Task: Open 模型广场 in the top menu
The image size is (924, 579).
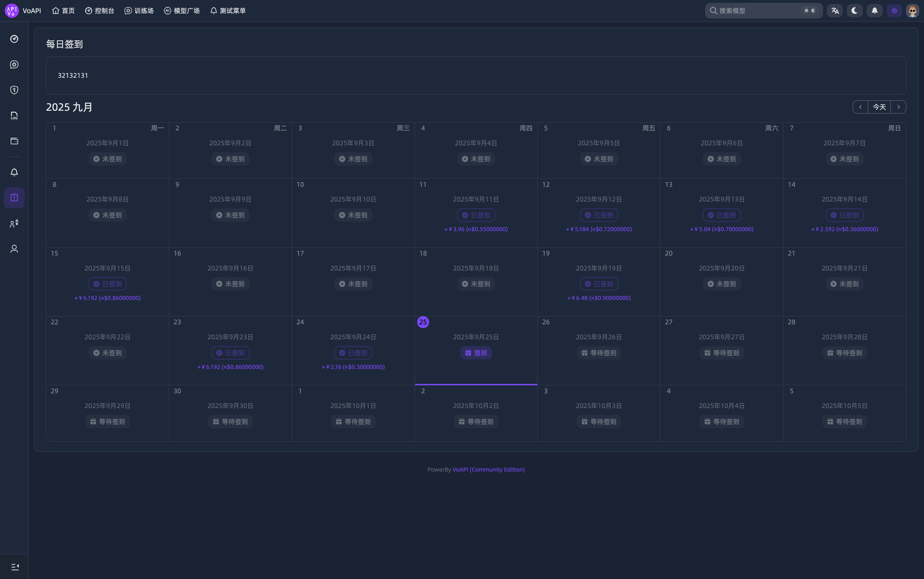Action: pyautogui.click(x=182, y=11)
